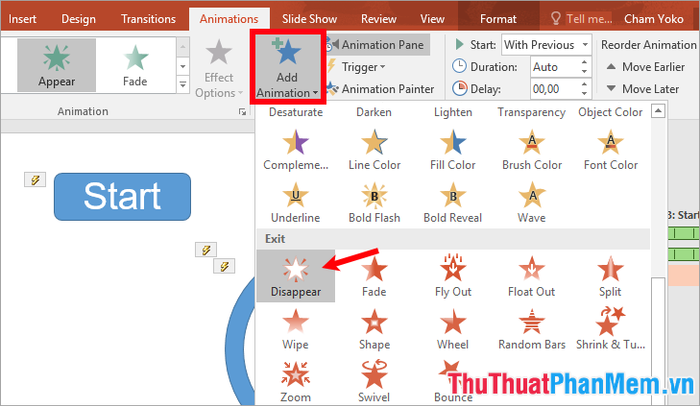The height and width of the screenshot is (406, 700).
Task: Select the Lighten emphasis effect label
Action: (x=453, y=112)
